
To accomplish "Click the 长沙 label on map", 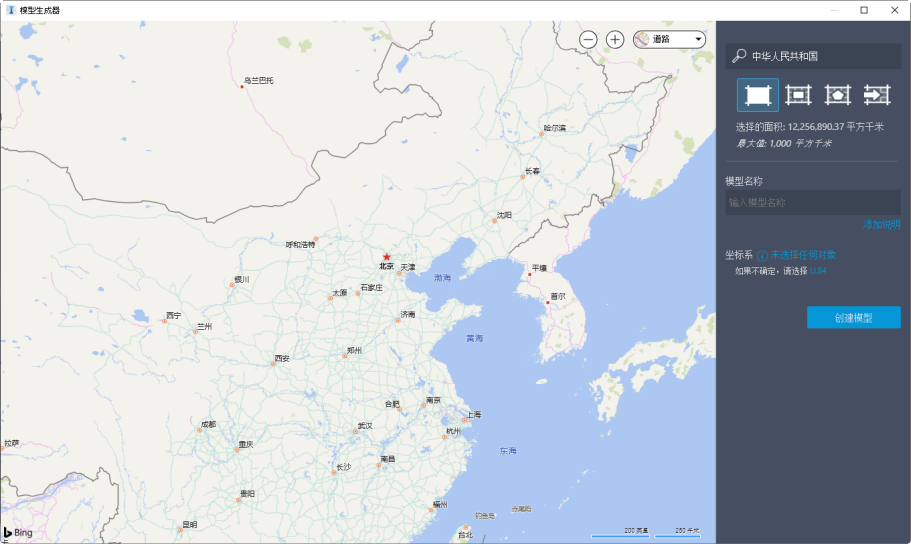I will coord(343,467).
